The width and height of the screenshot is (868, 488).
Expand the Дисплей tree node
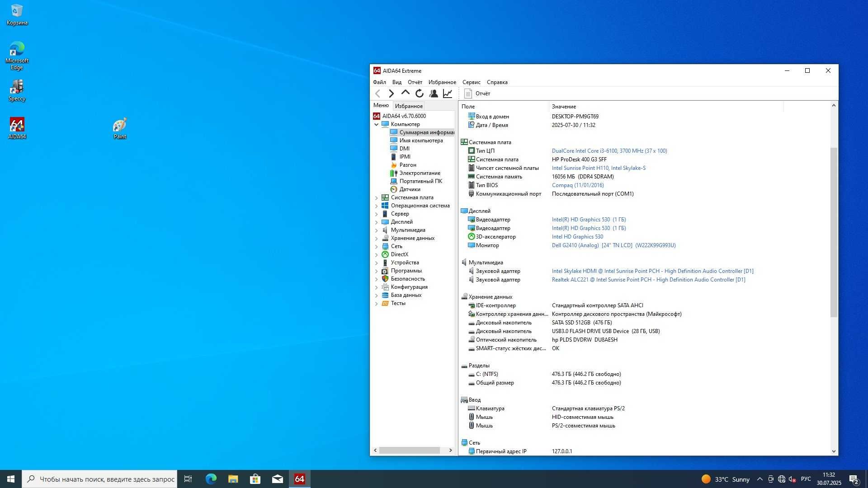[x=376, y=222]
